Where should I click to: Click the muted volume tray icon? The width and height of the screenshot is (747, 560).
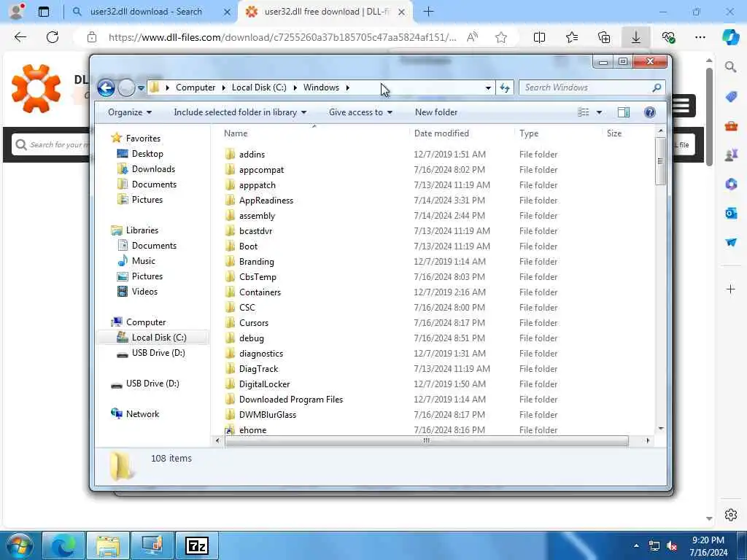(672, 546)
